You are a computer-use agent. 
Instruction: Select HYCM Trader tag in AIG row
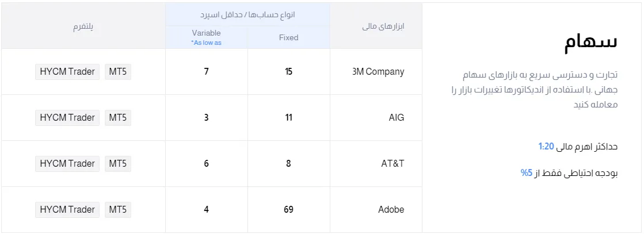(67, 118)
